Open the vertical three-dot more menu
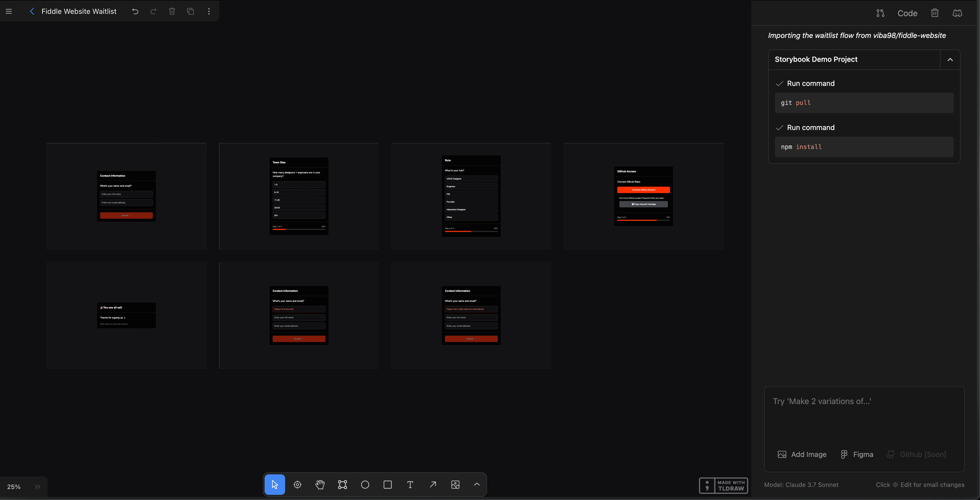This screenshot has width=980, height=500. [x=209, y=12]
